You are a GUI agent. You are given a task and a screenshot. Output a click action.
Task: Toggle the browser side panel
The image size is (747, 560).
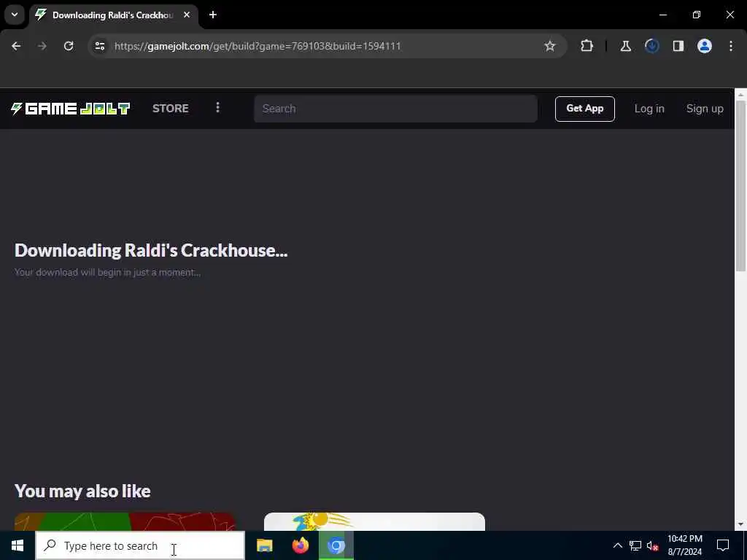678,46
